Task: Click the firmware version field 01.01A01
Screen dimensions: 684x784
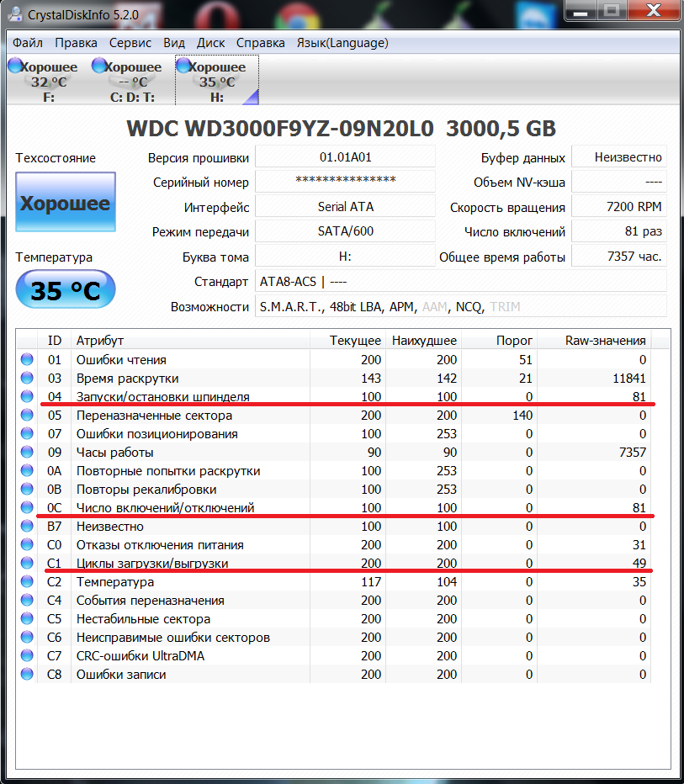Action: (x=346, y=157)
